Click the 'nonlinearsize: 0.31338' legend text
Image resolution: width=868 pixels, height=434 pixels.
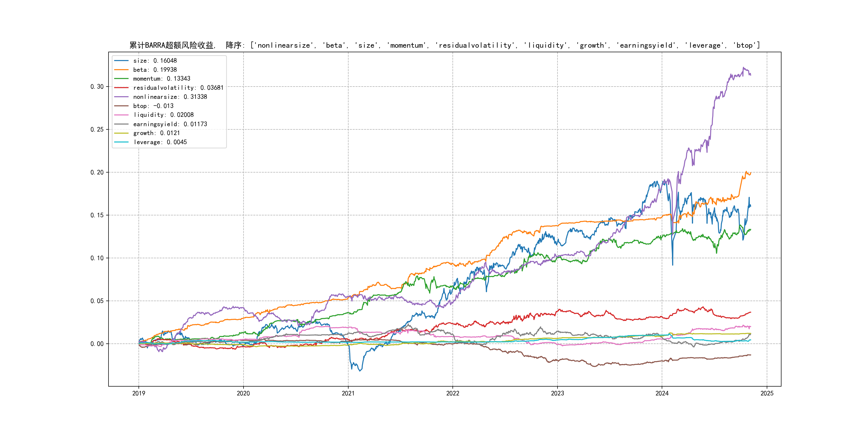(x=170, y=97)
